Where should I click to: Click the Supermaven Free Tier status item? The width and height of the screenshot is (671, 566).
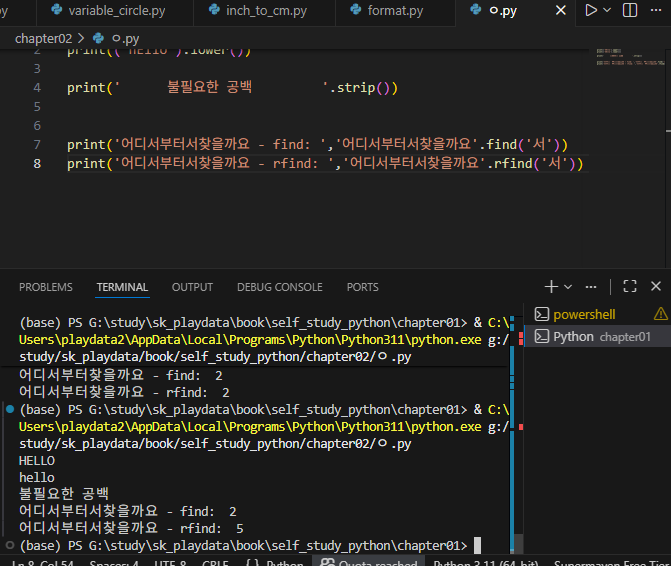click(x=612, y=561)
